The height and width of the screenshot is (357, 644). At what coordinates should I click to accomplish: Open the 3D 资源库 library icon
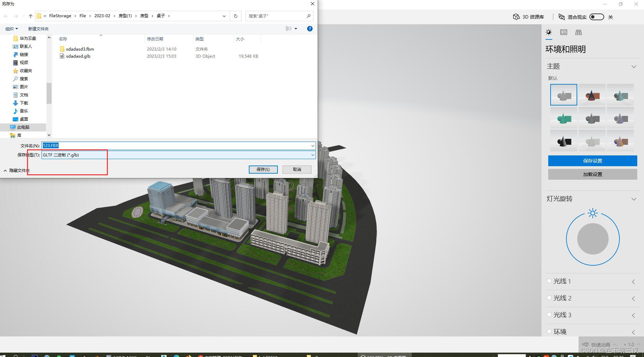516,17
